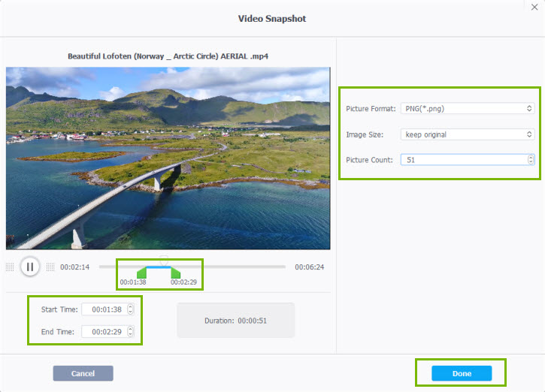Focus the Start Time input field
545x392 pixels.
click(103, 309)
